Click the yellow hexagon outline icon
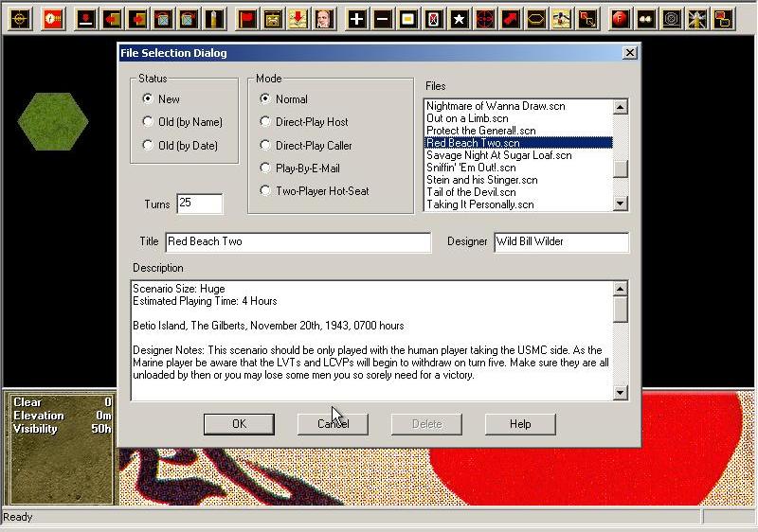Viewport: 758px width, 532px height. pyautogui.click(x=535, y=18)
